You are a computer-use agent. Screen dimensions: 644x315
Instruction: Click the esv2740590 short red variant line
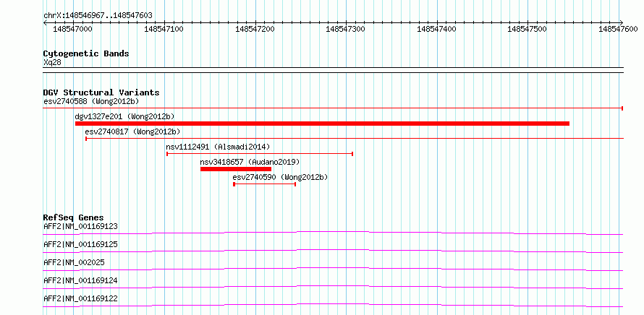coord(265,184)
